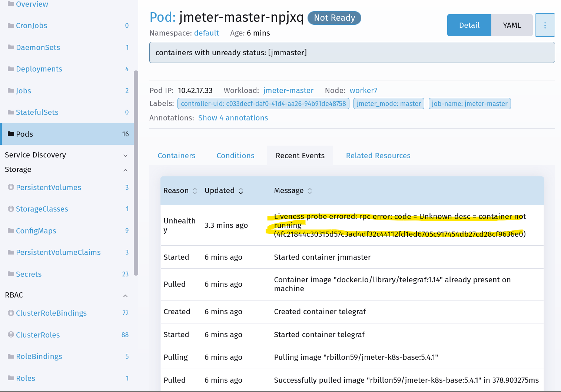Click the StorageClasses globe icon
Viewport: 561px width, 392px height.
coord(10,209)
